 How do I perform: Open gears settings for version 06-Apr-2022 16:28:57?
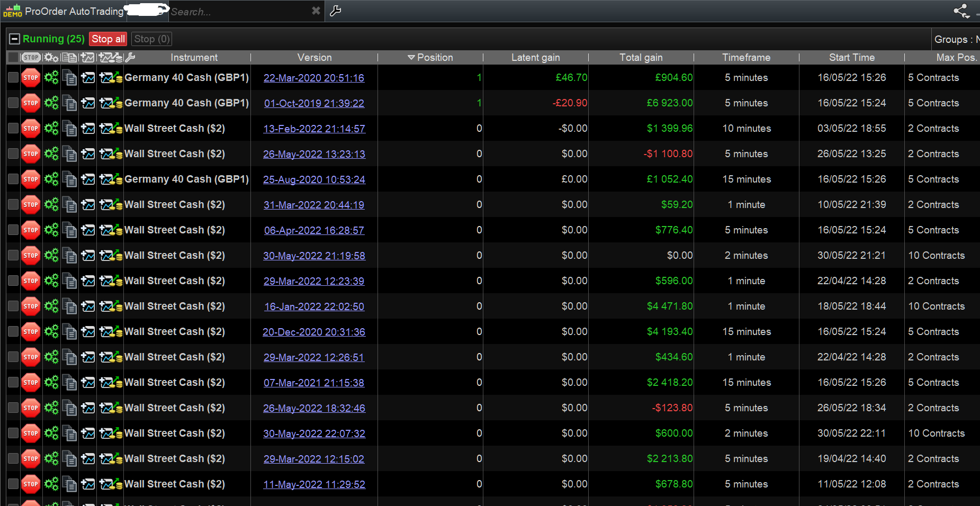pos(51,230)
